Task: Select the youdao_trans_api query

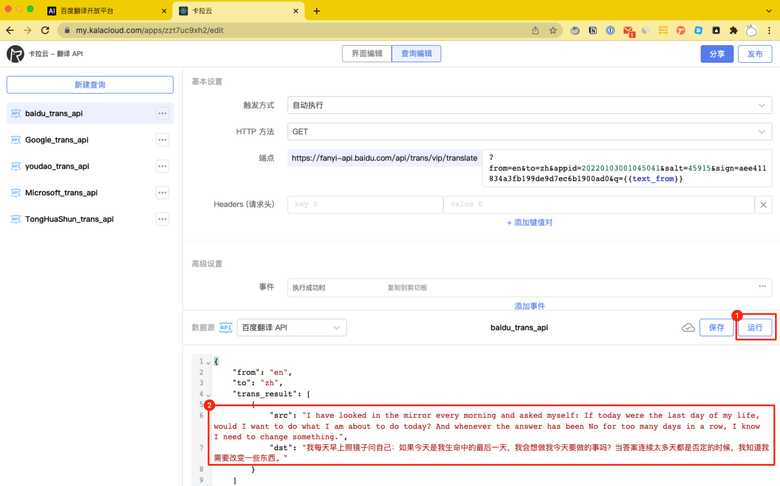Action: (x=90, y=166)
